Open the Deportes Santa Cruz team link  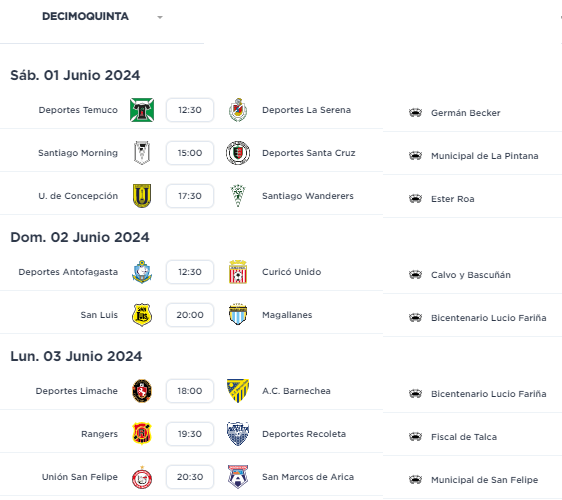(309, 153)
